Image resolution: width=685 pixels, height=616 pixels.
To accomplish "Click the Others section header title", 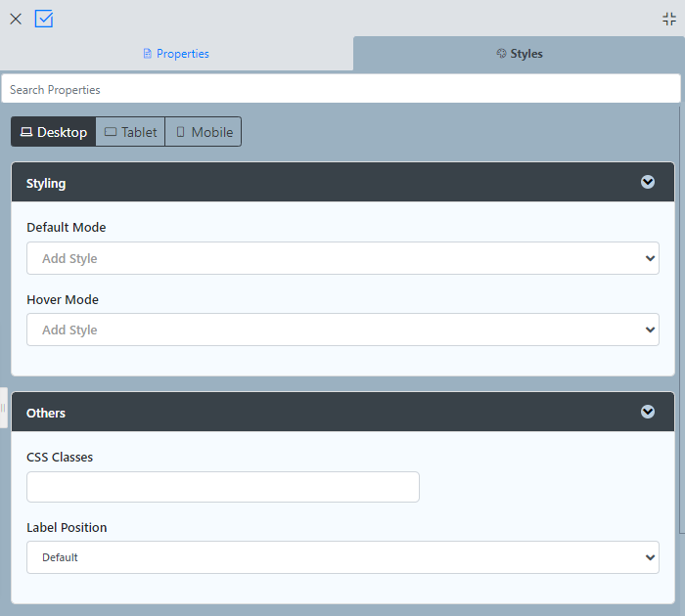I will tap(46, 413).
